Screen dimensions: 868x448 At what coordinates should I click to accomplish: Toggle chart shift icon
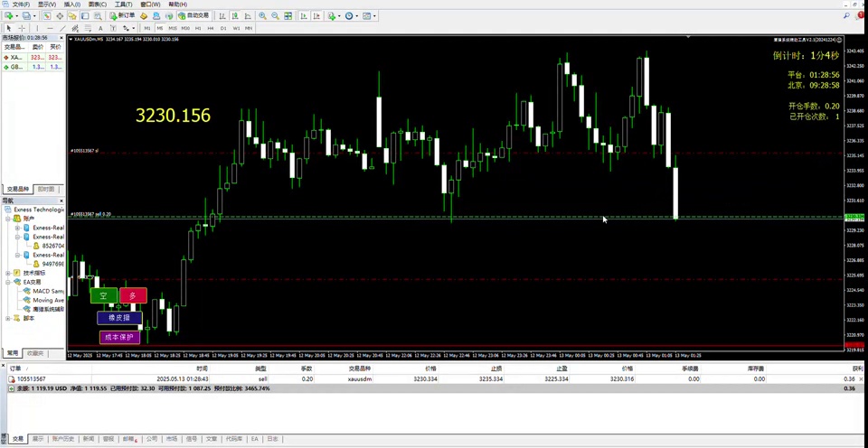pyautogui.click(x=316, y=16)
